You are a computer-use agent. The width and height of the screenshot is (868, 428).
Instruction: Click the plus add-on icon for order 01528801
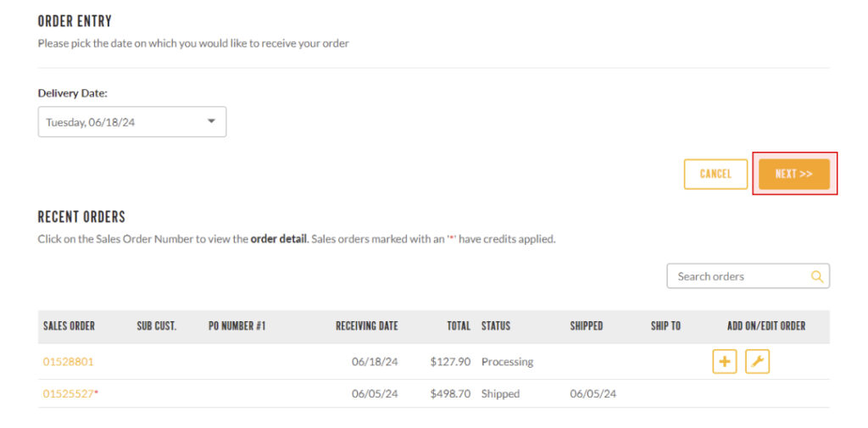coord(724,362)
